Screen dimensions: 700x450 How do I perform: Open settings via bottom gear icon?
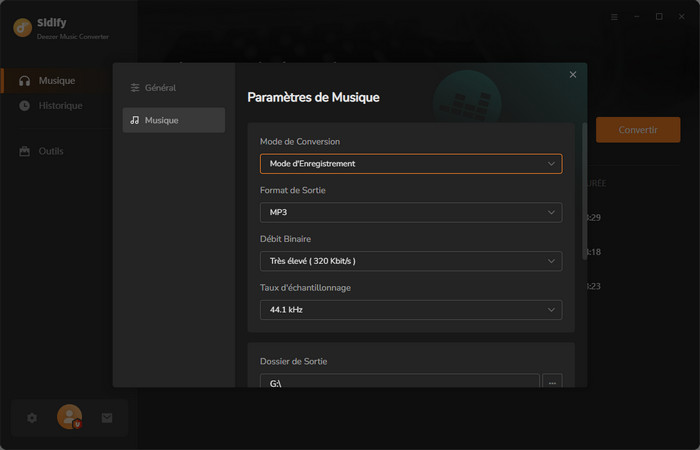[x=32, y=418]
